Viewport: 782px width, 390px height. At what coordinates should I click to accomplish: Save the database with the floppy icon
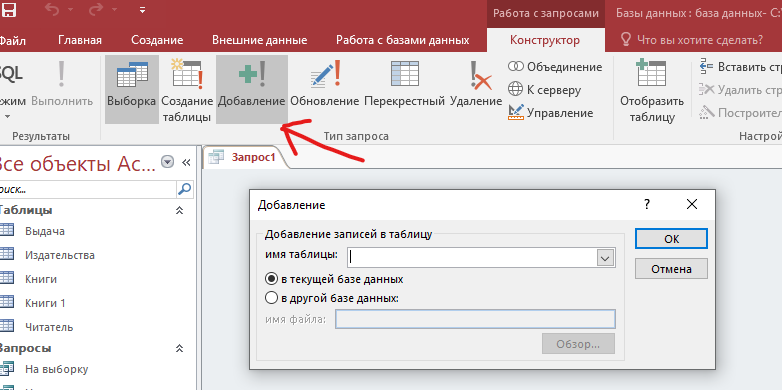[x=8, y=9]
